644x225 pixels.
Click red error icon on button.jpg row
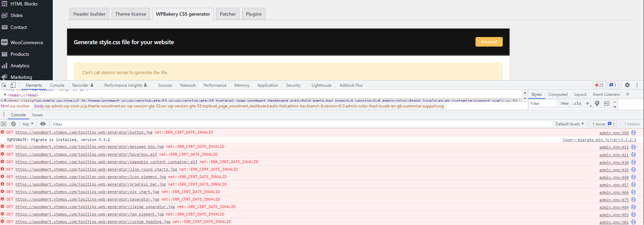point(3,132)
